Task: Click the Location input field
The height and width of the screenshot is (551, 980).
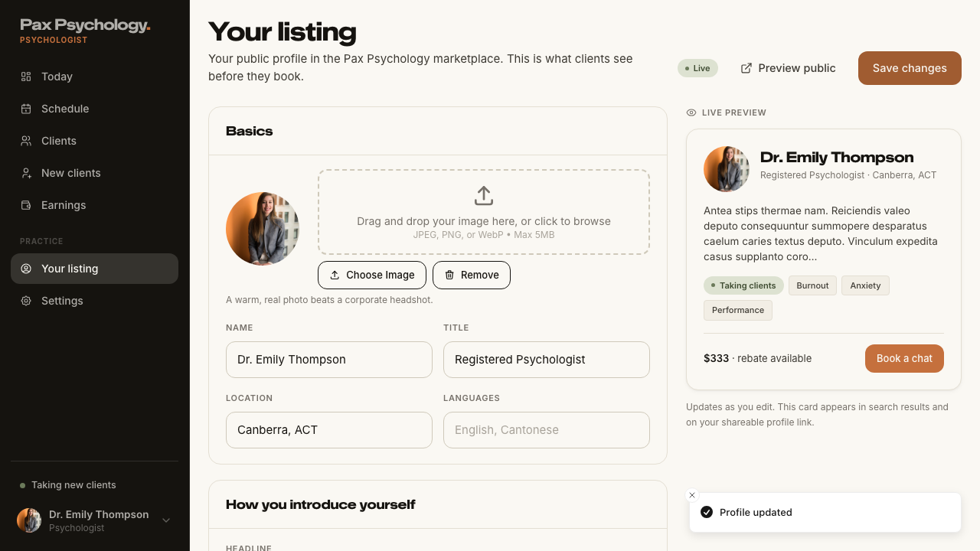Action: point(329,430)
